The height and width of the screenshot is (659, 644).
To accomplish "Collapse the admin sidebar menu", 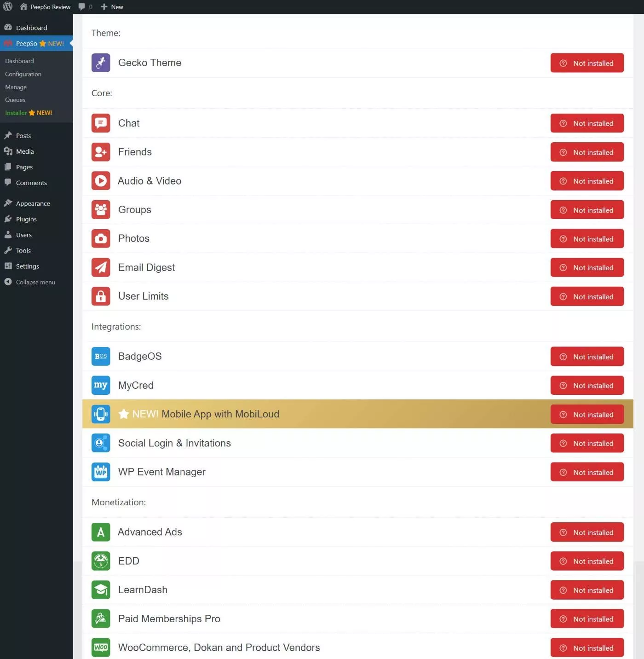I will 36,282.
